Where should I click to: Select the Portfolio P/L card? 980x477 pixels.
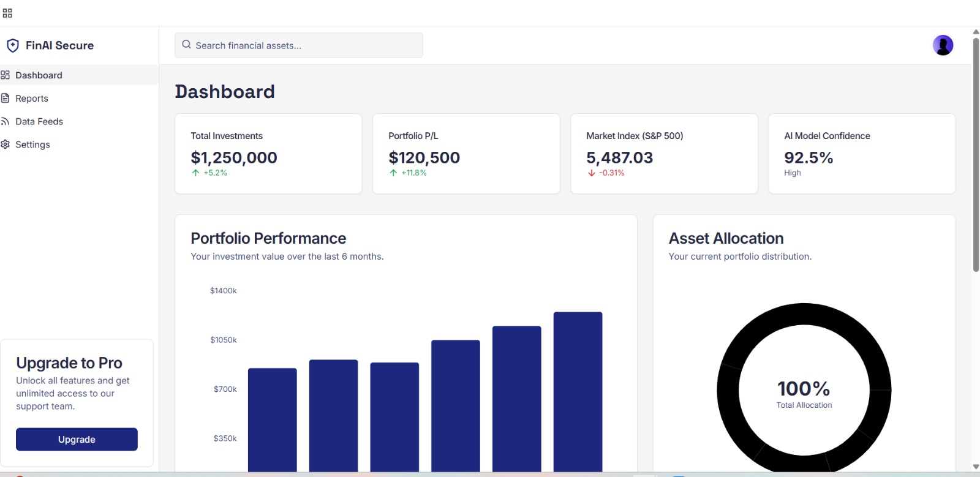[466, 154]
